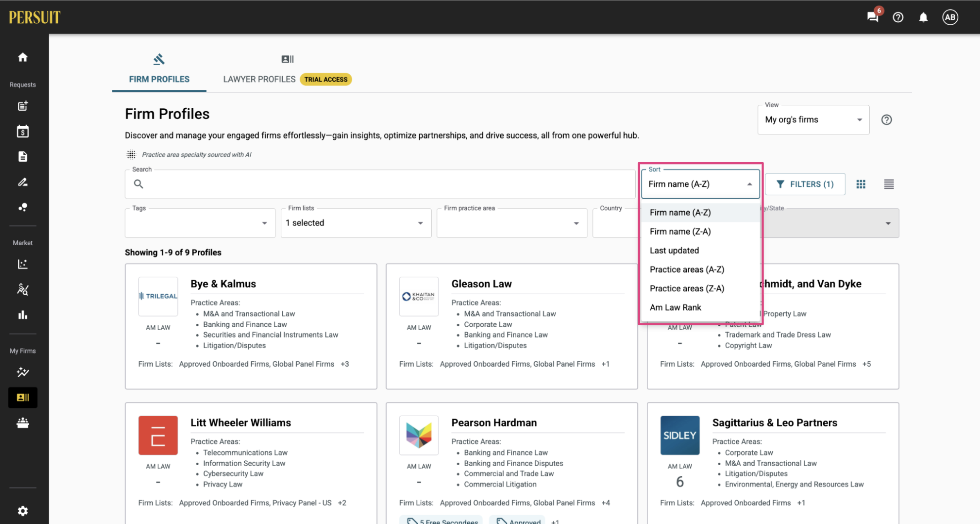This screenshot has height=524, width=980.
Task: Open the View My org's firms dropdown
Action: point(813,120)
